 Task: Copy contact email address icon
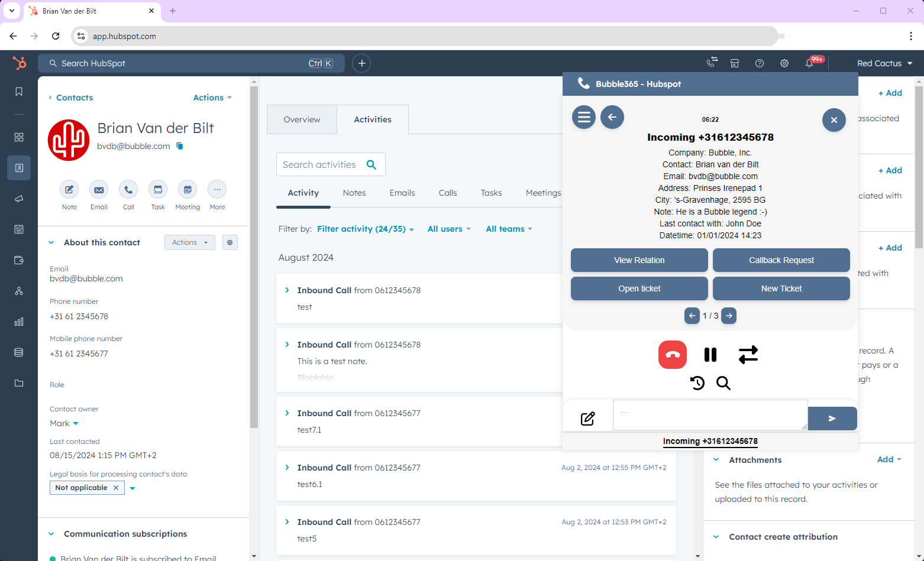[180, 146]
